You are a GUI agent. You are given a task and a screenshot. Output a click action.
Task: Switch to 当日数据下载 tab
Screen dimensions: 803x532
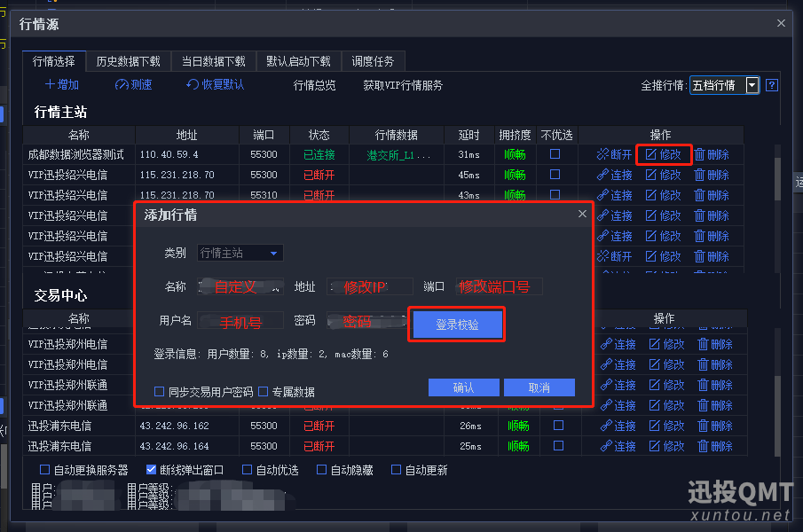coord(214,61)
